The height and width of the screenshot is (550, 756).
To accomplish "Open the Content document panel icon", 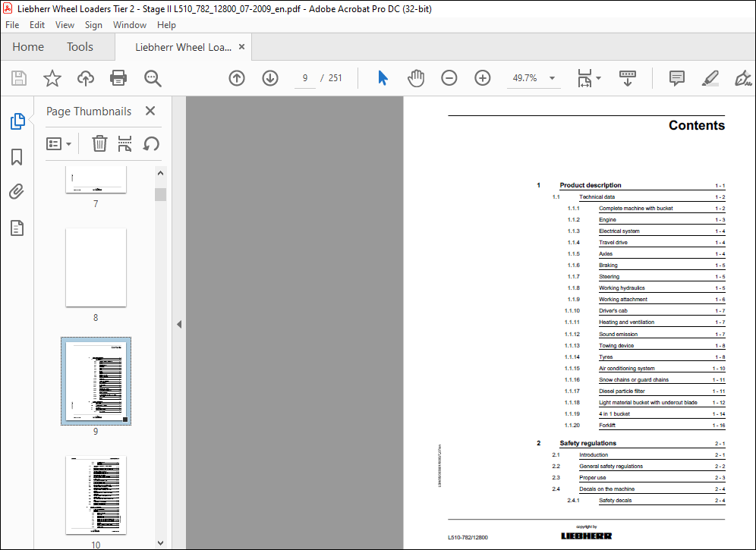I will pos(17,228).
